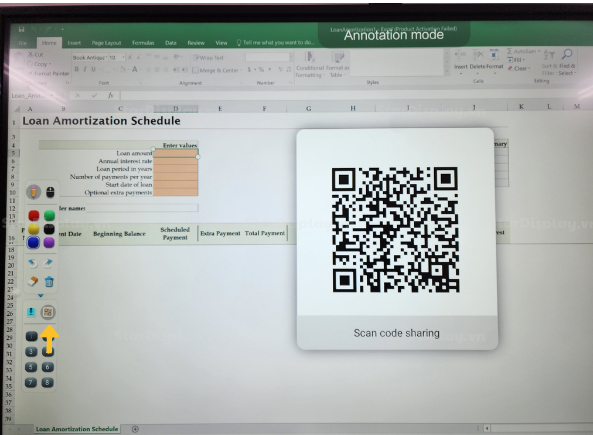Viewport: 593px width, 435px height.
Task: Open the File tab
Action: pos(23,43)
